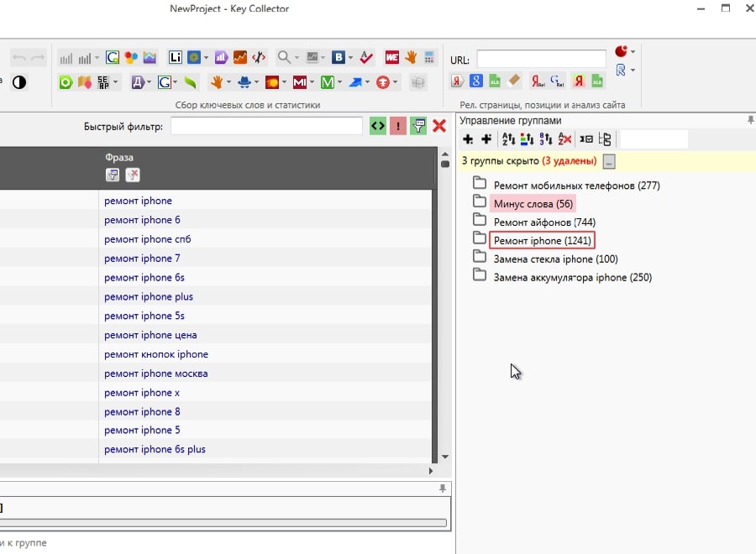This screenshot has width=756, height=554.
Task: Select the 'Ремонт айфонов (744)' group
Action: tap(544, 222)
